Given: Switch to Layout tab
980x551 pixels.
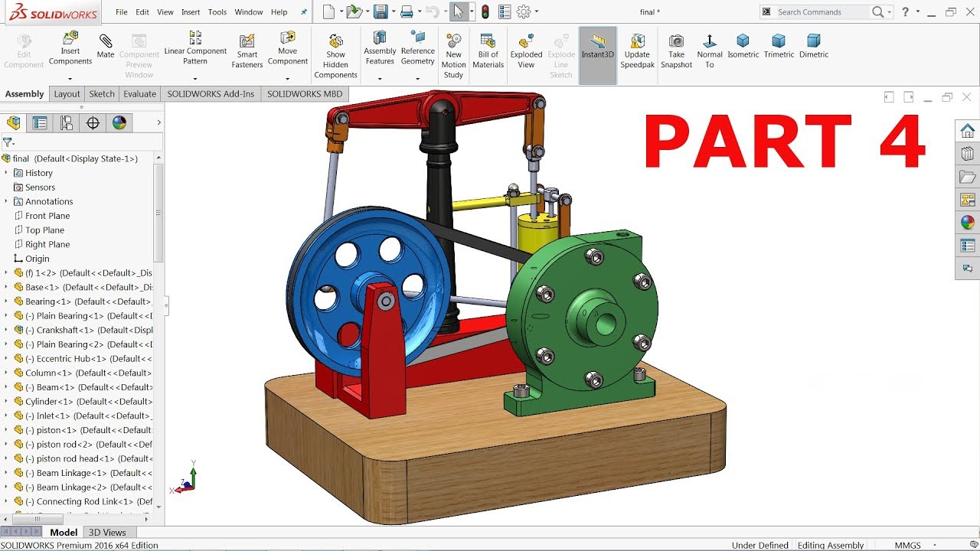Looking at the screenshot, I should click(67, 94).
